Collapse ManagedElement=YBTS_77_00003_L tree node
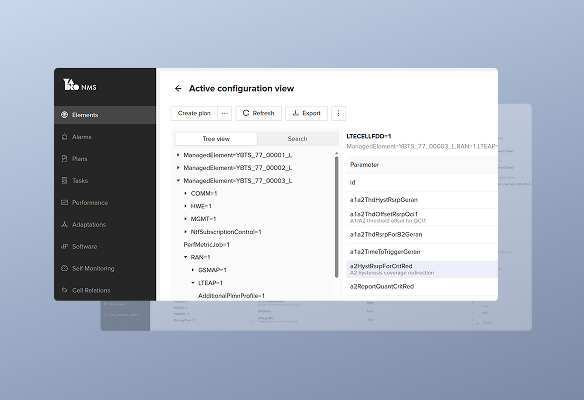 coord(178,181)
